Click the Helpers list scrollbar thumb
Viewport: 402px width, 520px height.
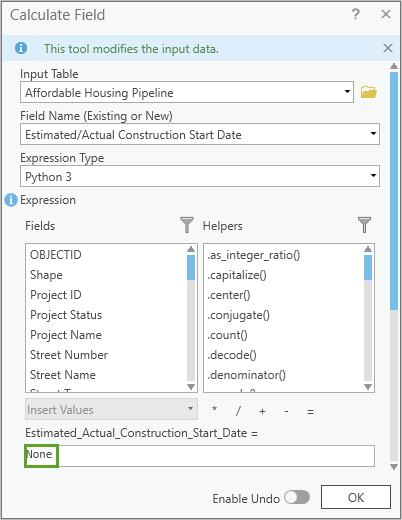click(x=368, y=268)
